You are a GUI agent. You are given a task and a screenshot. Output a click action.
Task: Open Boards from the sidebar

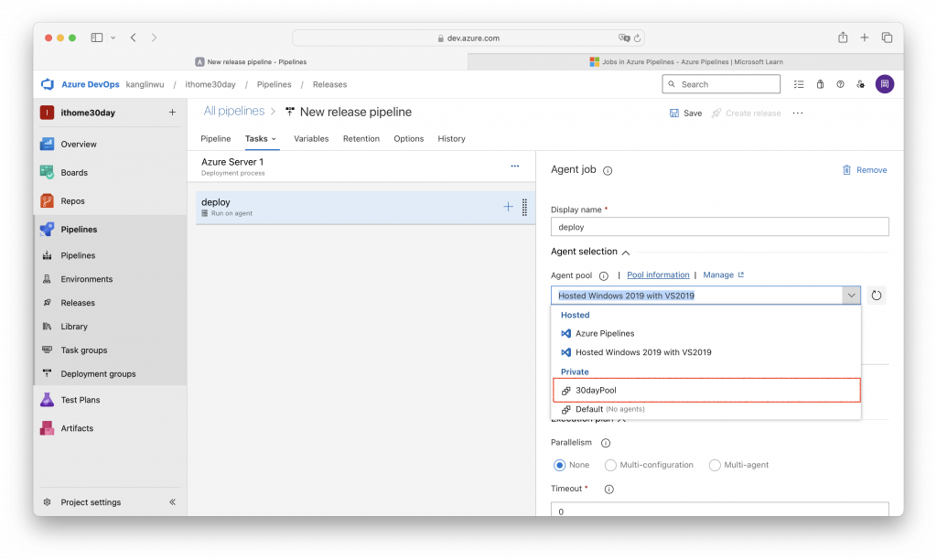(74, 173)
